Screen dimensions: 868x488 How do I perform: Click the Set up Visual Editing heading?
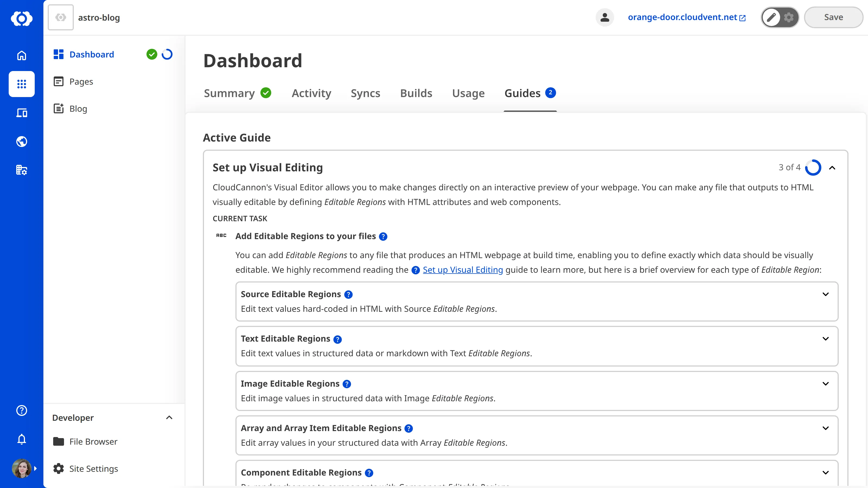coord(267,168)
